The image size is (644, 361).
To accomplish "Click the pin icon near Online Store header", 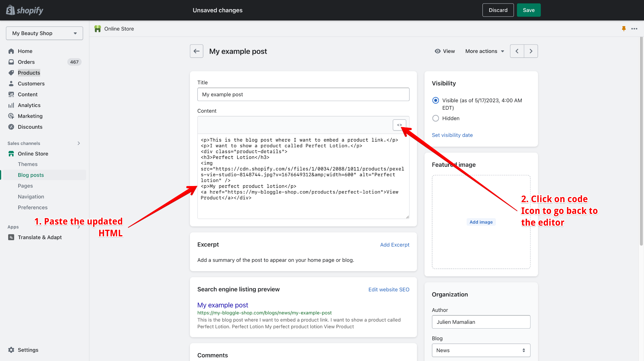I will tap(624, 29).
